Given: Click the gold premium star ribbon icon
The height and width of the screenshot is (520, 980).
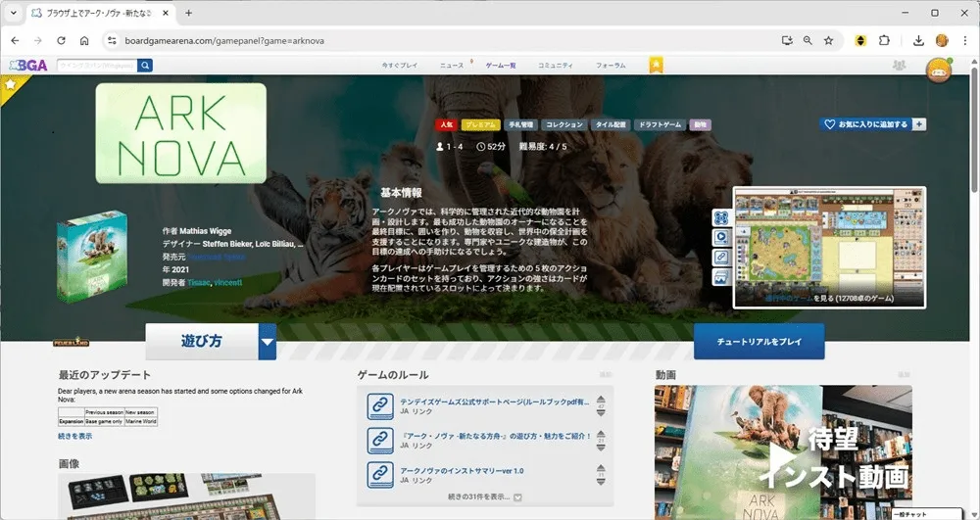Looking at the screenshot, I should point(656,65).
